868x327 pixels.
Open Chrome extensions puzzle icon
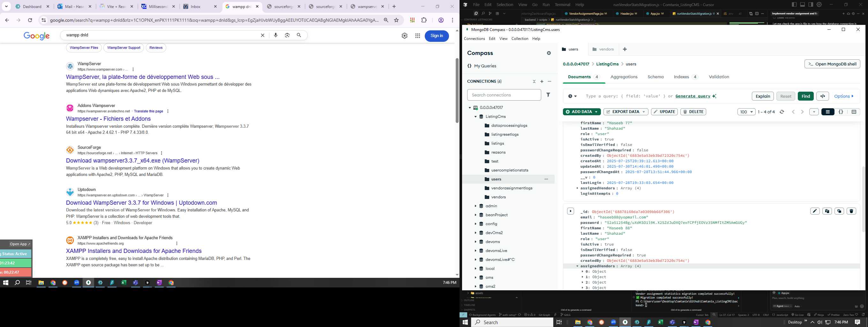tap(424, 20)
